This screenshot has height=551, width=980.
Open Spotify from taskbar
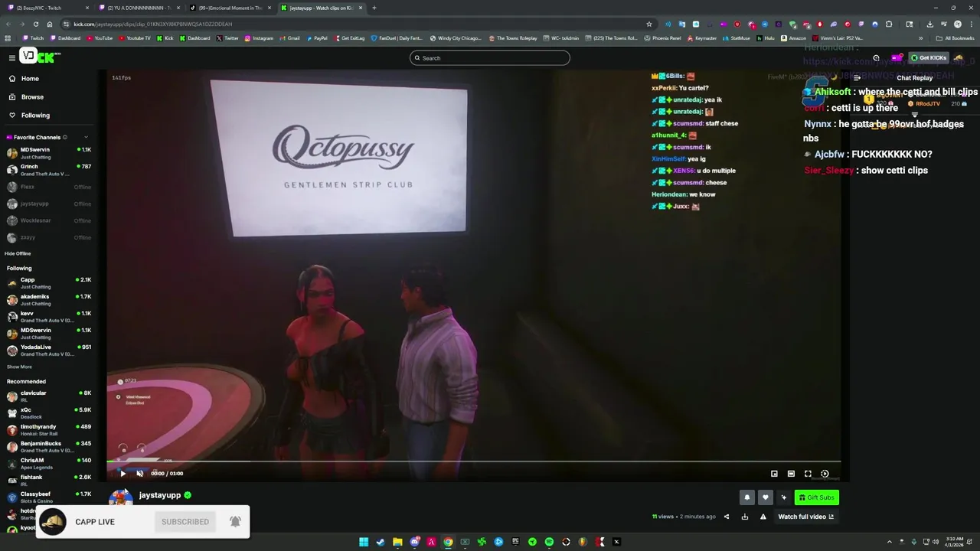549,542
